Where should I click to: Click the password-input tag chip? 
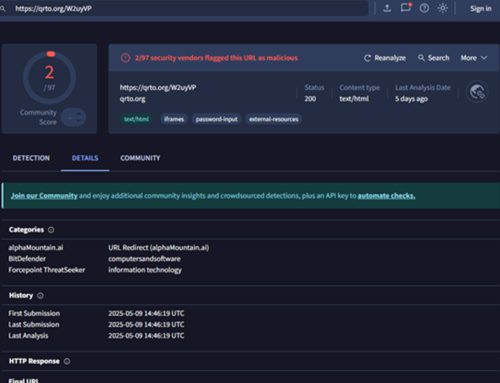tap(216, 119)
